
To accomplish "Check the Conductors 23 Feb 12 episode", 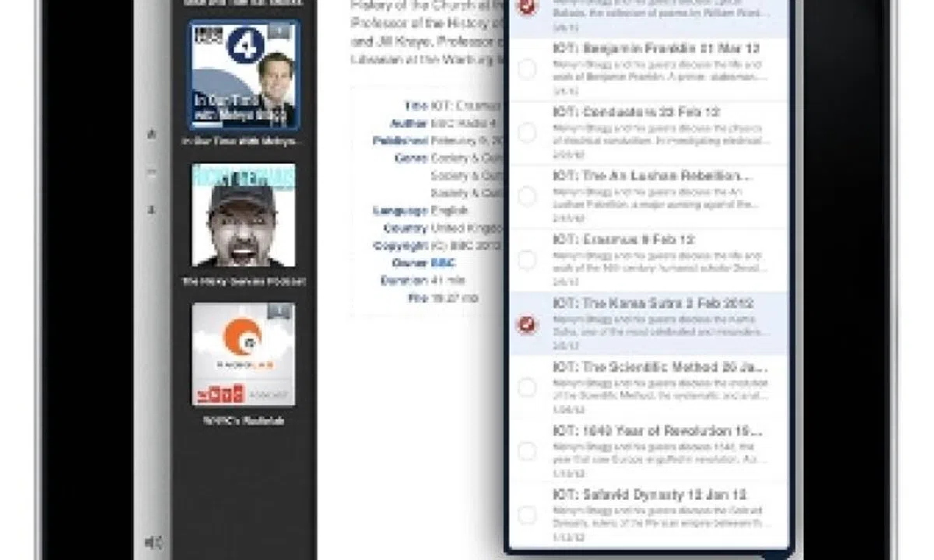I will [528, 133].
